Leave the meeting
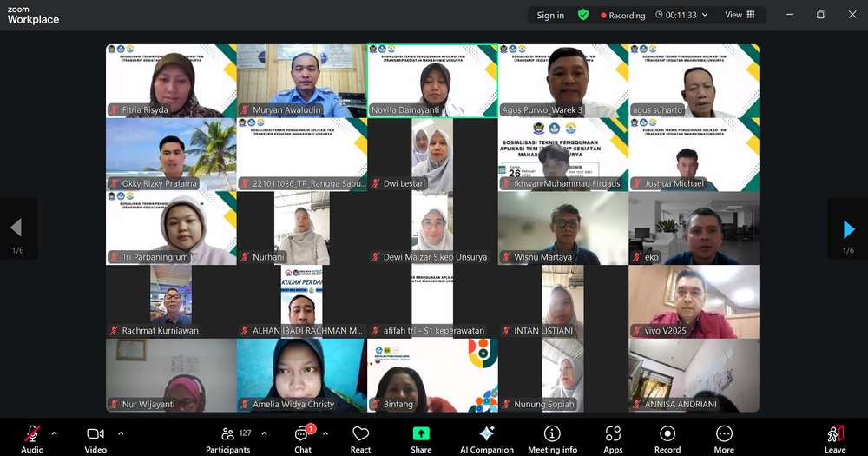This screenshot has width=868, height=456. click(834, 438)
